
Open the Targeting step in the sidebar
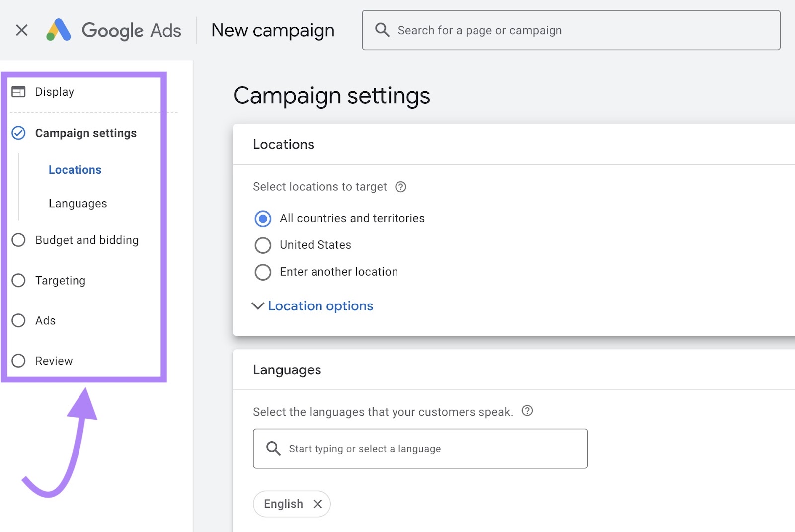coord(18,280)
